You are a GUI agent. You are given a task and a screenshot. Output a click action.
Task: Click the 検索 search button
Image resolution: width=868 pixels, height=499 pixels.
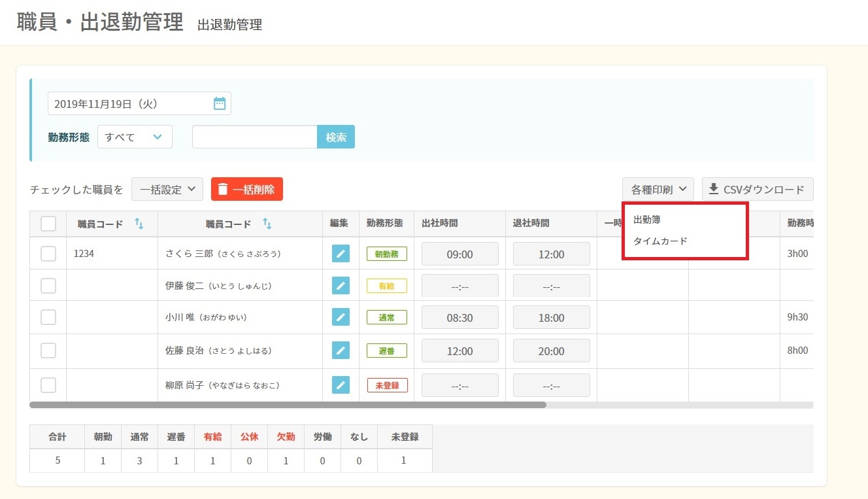pos(336,137)
